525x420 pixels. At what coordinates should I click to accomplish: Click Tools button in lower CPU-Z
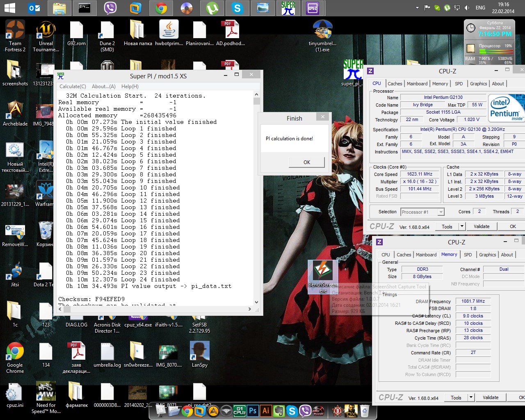coord(456,397)
